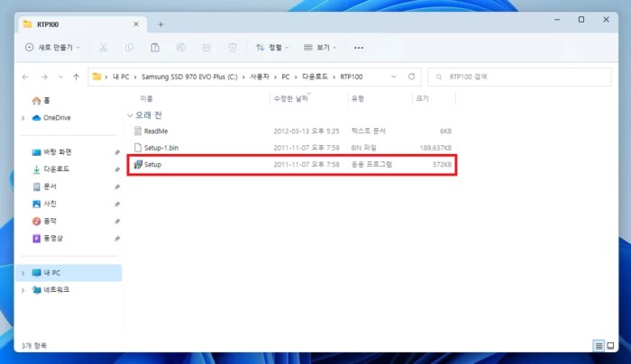Expand the 네트워크 tree node
The image size is (631, 364).
click(23, 290)
